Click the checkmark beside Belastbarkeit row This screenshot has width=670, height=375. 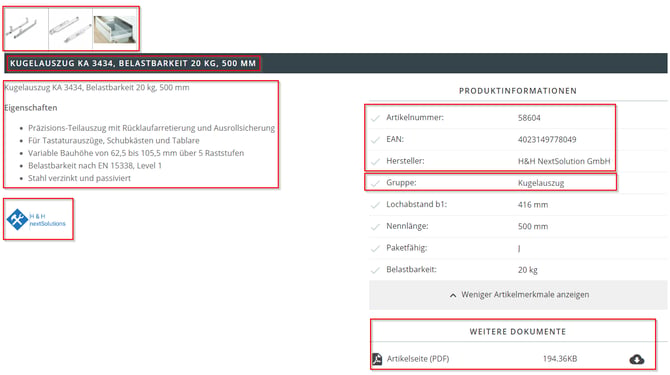pos(375,270)
